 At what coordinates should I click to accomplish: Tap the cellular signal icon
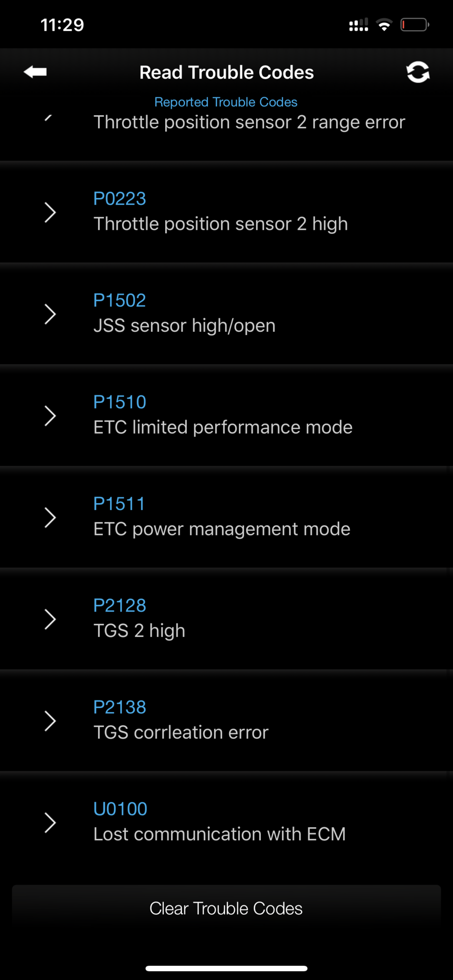coord(358,25)
